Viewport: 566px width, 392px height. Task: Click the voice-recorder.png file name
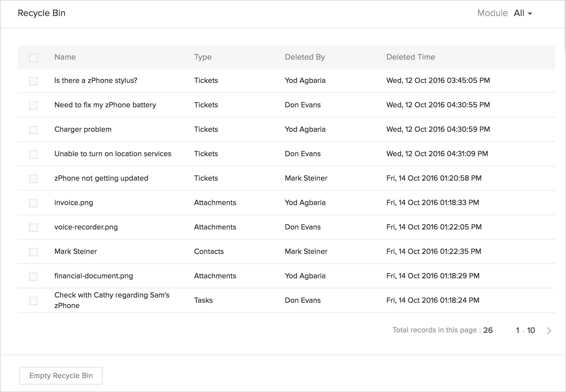pos(86,227)
